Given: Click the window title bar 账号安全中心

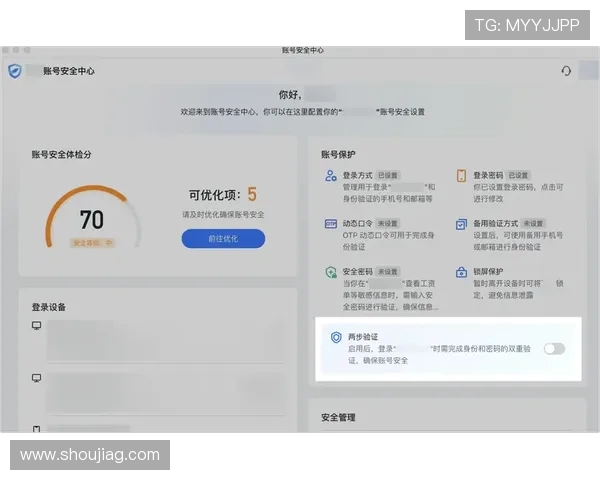Looking at the screenshot, I should coord(303,51).
